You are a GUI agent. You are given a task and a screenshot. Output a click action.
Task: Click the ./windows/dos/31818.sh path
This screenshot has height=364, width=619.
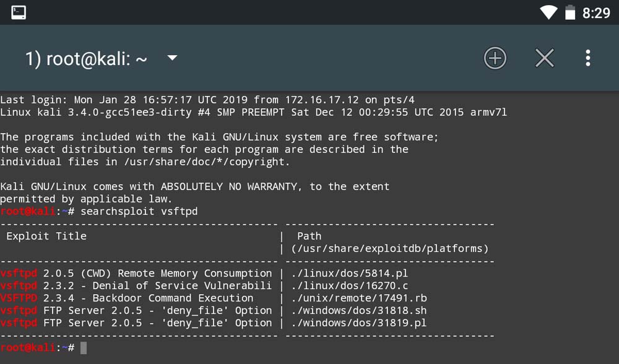[358, 310]
